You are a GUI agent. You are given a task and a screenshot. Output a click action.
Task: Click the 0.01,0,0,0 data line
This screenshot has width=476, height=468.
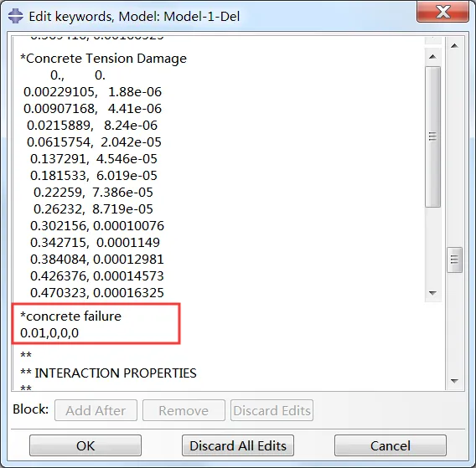click(x=49, y=333)
